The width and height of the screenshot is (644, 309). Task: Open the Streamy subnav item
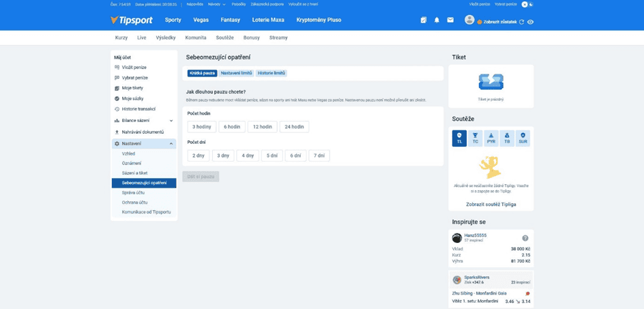point(278,38)
